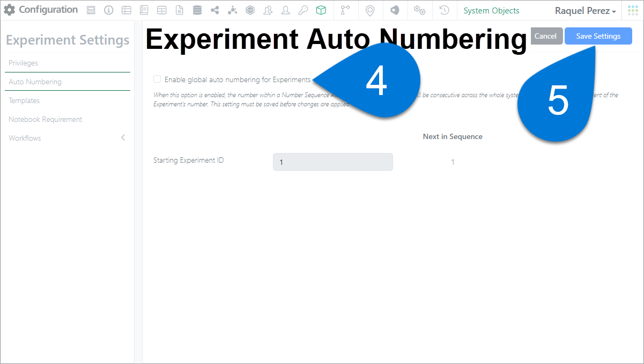This screenshot has width=644, height=364.
Task: Click the Configuration gear icon
Action: (10, 10)
